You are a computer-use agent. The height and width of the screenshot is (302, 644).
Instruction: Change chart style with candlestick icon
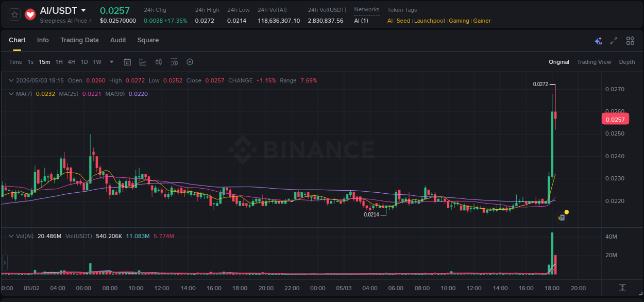tap(159, 62)
